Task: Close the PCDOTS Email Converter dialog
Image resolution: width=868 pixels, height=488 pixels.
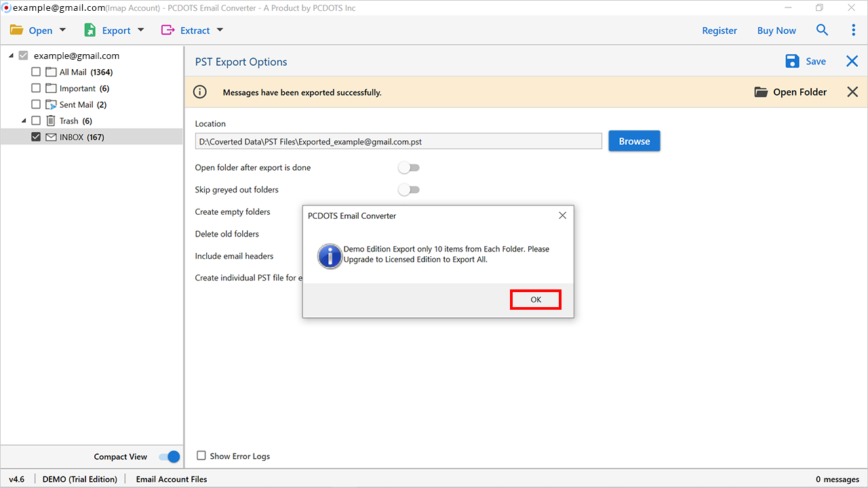Action: click(562, 216)
